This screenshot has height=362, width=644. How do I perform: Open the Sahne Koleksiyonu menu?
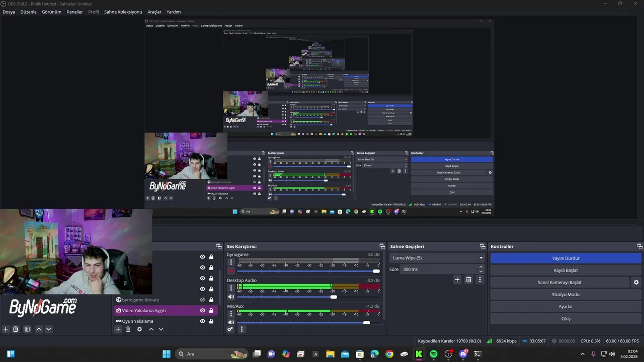[x=123, y=12]
